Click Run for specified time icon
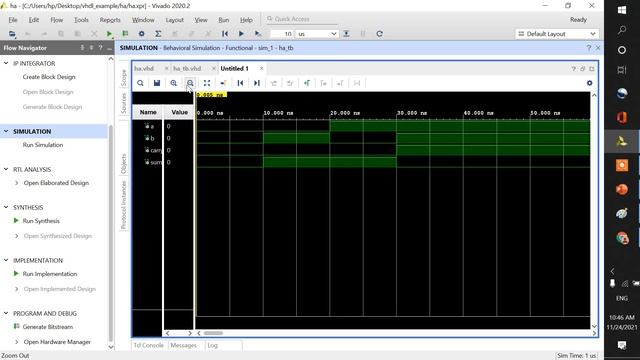This screenshot has width=640, height=360. 258,34
